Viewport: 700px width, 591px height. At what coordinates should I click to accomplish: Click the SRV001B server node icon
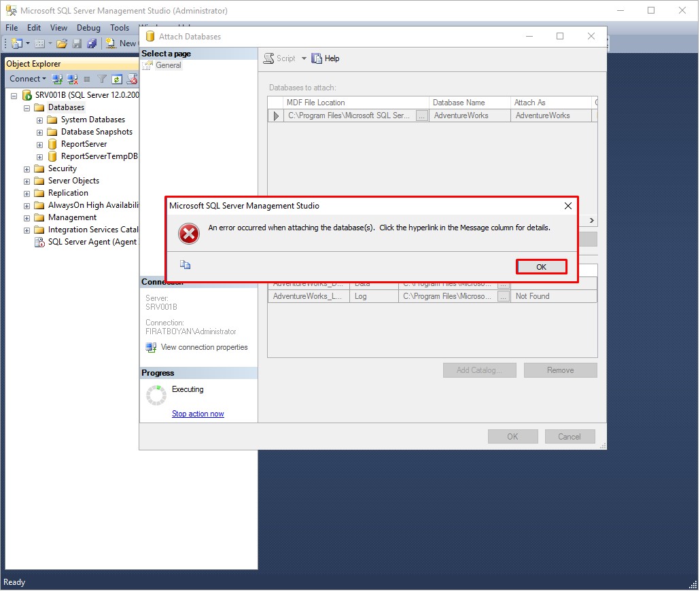(27, 95)
